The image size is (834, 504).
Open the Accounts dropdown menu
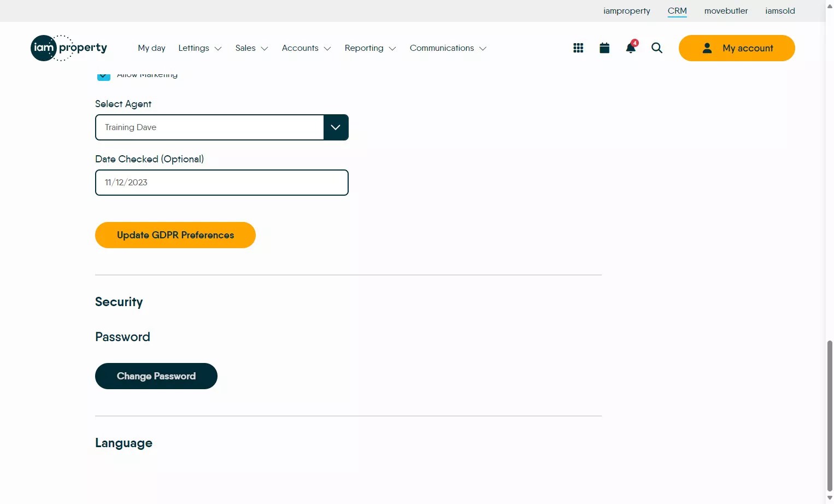[x=306, y=48]
